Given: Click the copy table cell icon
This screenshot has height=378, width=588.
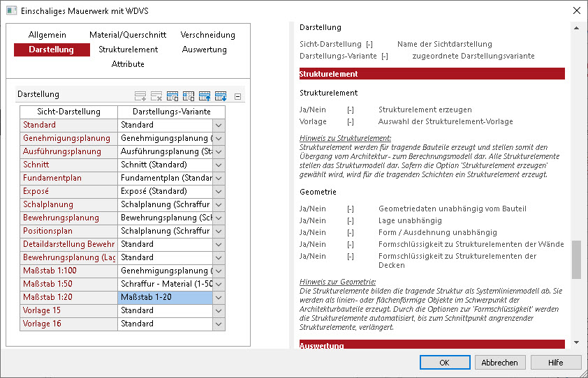Looking at the screenshot, I should 189,96.
